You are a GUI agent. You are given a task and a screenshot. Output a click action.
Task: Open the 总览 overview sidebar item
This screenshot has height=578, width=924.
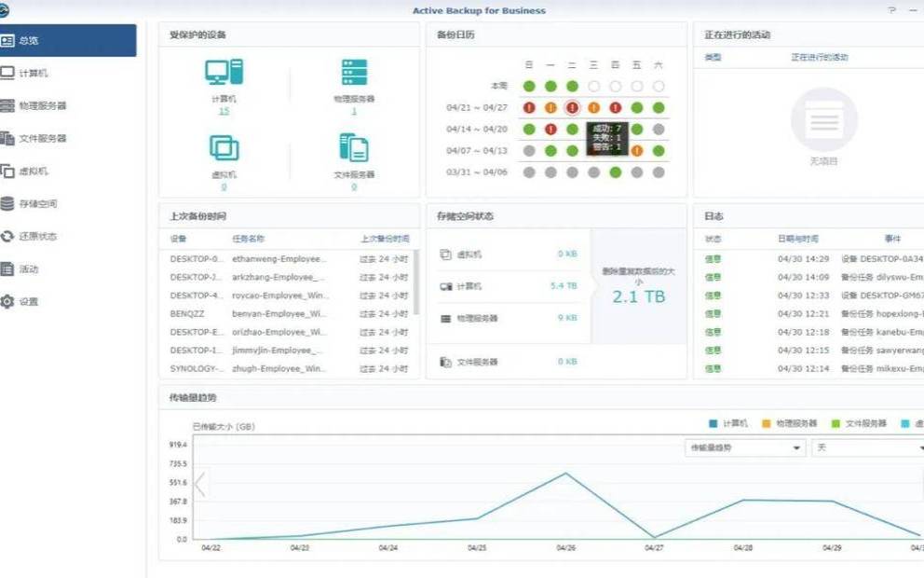point(68,41)
